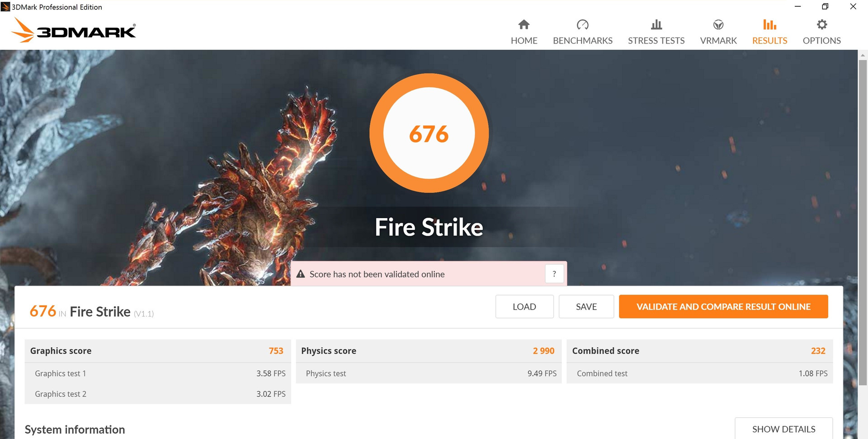This screenshot has width=868, height=439.
Task: Click the 1.08 FPS value
Action: 813,373
